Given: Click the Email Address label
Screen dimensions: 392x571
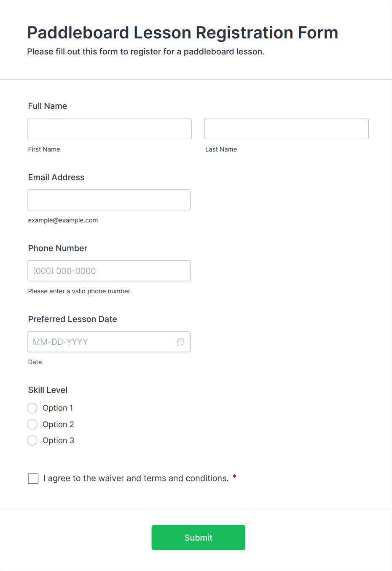Looking at the screenshot, I should pos(56,177).
